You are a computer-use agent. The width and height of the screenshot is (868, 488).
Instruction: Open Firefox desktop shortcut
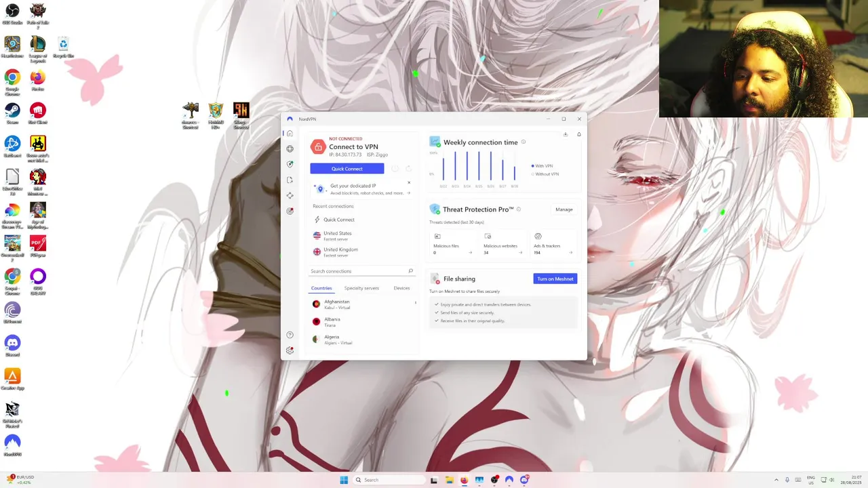[38, 80]
